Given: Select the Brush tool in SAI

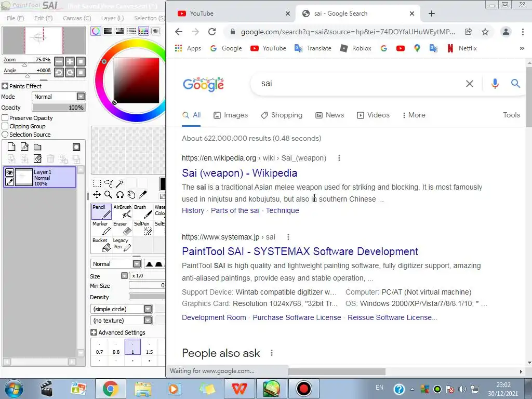Looking at the screenshot, I should click(x=143, y=211).
